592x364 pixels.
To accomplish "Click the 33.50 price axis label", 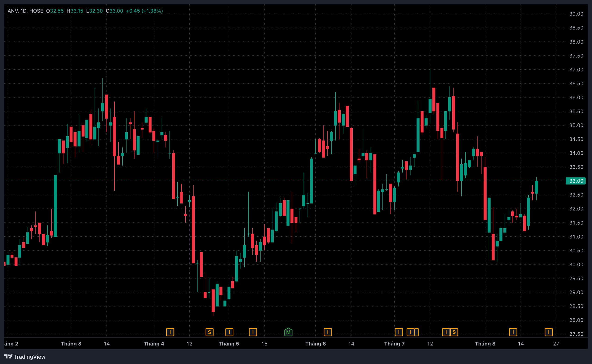I will [576, 167].
